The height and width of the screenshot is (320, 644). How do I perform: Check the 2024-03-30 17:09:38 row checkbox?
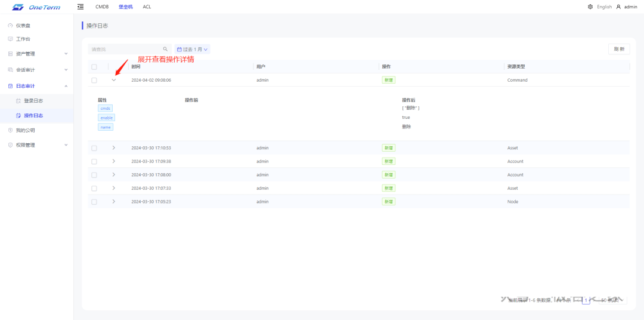pyautogui.click(x=94, y=161)
